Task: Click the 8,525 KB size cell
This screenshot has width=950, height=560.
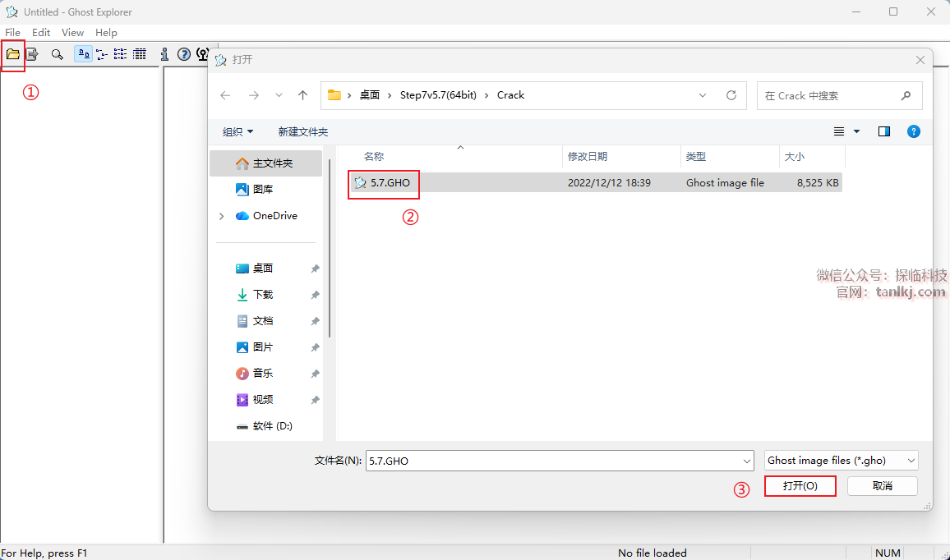Action: 818,183
